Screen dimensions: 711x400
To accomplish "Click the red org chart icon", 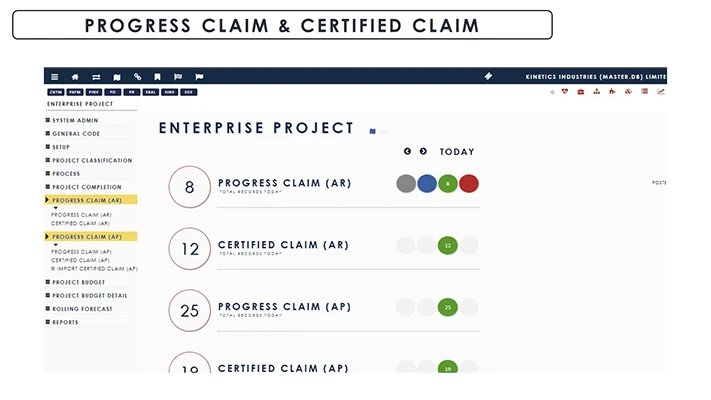I will click(597, 92).
